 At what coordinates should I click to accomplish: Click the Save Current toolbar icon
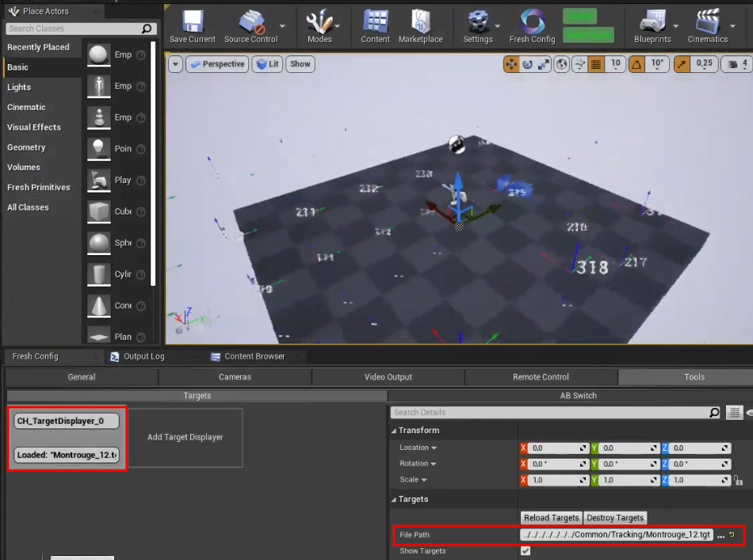192,21
